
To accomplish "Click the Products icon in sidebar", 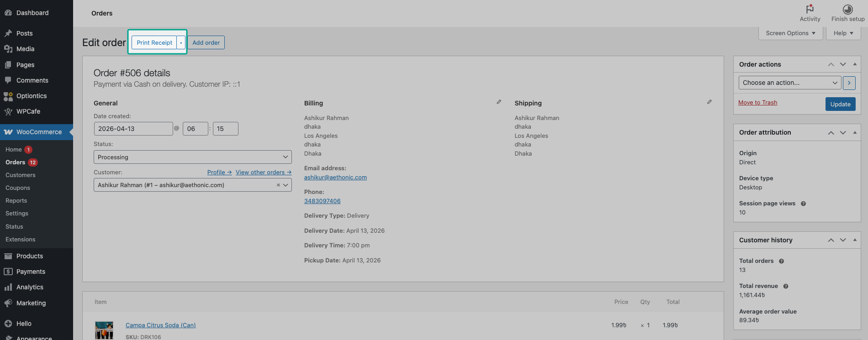I will pos(8,256).
